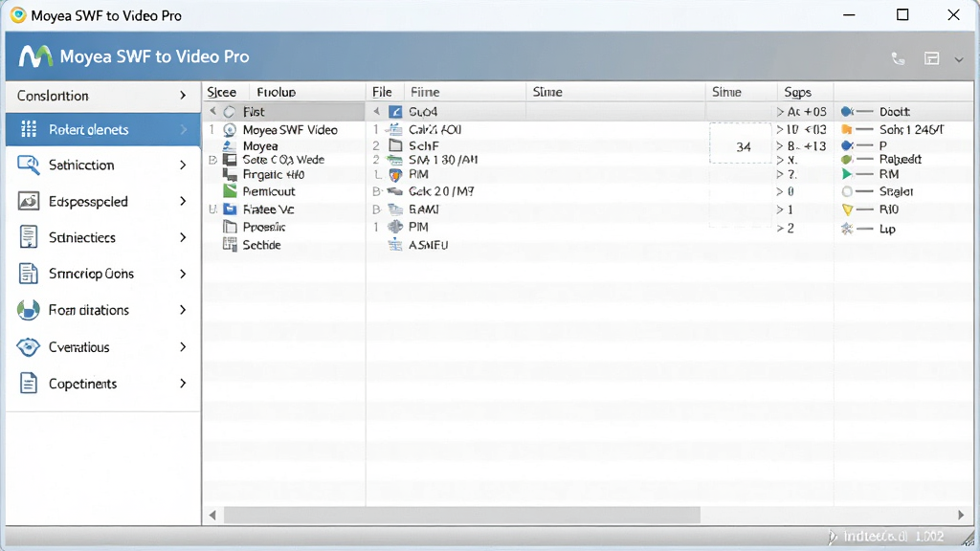This screenshot has width=980, height=551.
Task: Click the Stniectiecs document icon
Action: pos(28,237)
